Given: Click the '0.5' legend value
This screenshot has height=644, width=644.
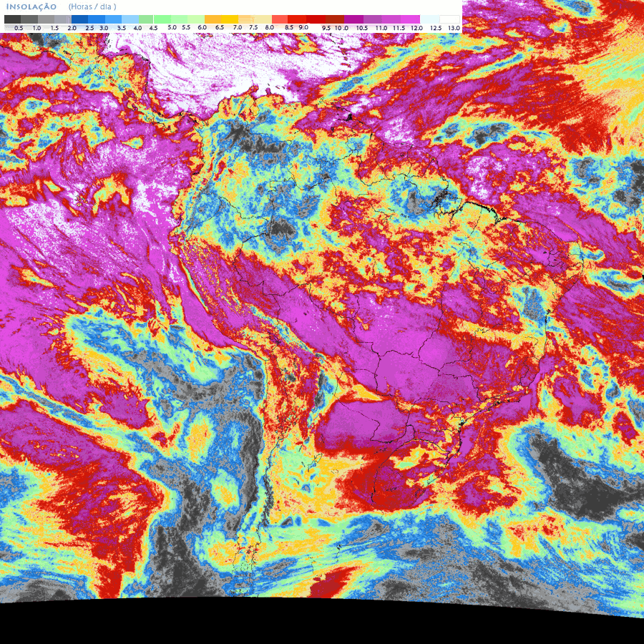Looking at the screenshot, I should (x=19, y=28).
